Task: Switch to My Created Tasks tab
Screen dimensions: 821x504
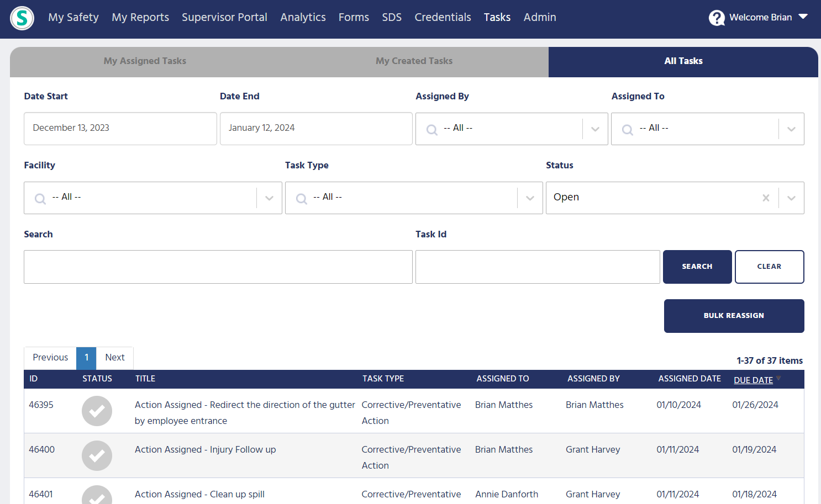Action: 414,61
